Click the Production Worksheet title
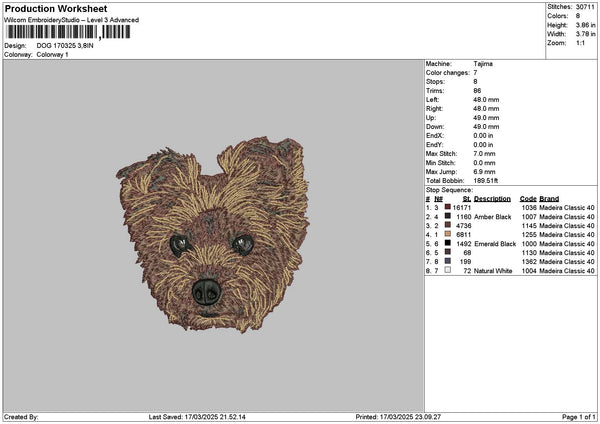Screen dimensions: 600x424 point(55,9)
